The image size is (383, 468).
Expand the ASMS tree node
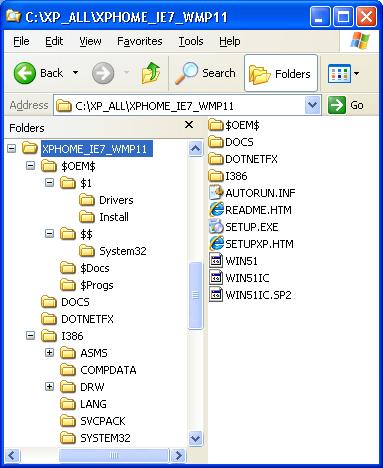click(x=49, y=352)
